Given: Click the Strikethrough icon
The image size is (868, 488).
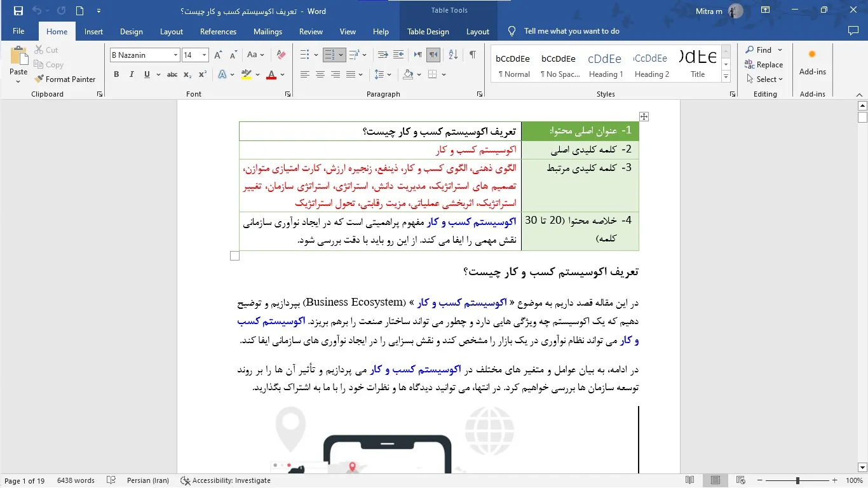Looking at the screenshot, I should click(x=172, y=74).
